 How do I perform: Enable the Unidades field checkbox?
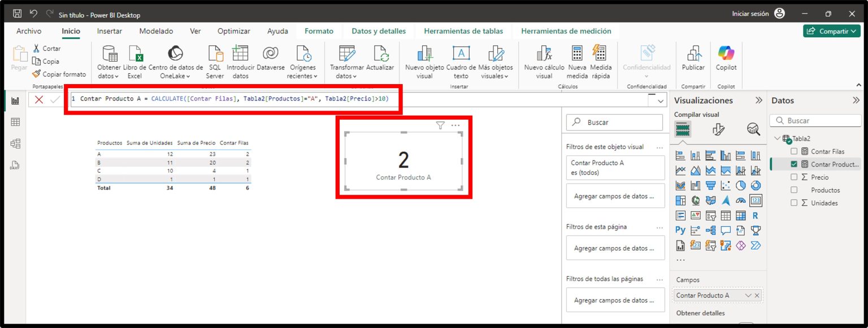(x=793, y=203)
